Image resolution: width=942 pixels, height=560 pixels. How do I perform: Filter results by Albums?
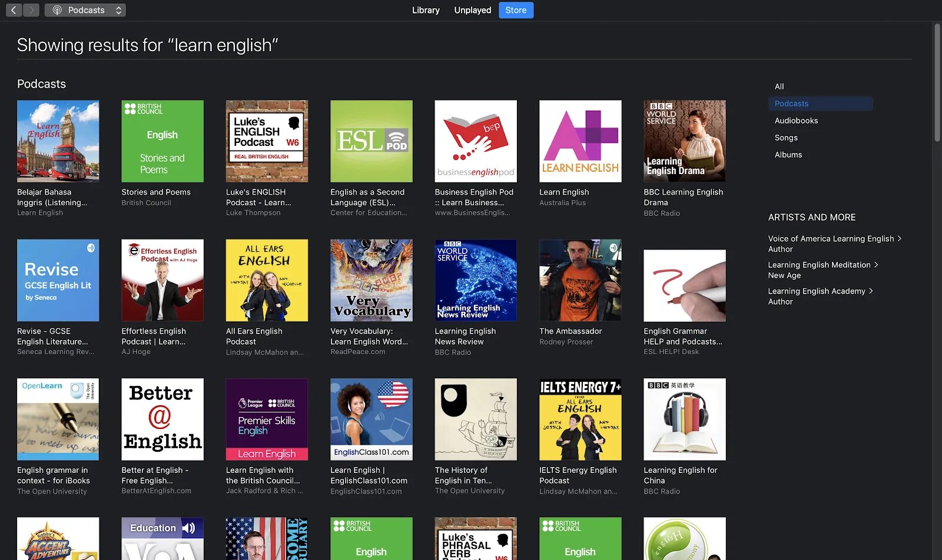788,155
